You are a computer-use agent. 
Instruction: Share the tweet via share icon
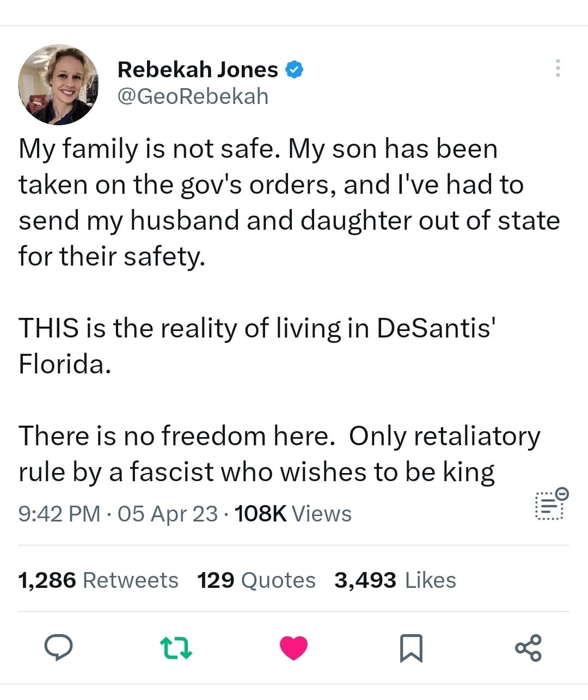[x=528, y=648]
